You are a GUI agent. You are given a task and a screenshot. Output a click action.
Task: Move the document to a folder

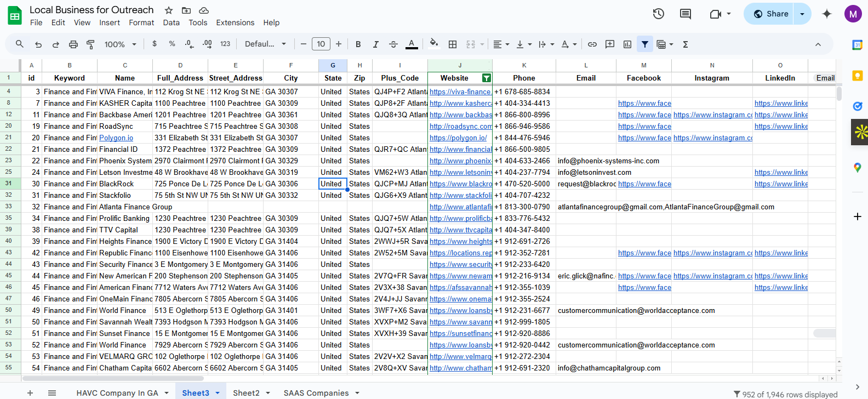point(186,10)
